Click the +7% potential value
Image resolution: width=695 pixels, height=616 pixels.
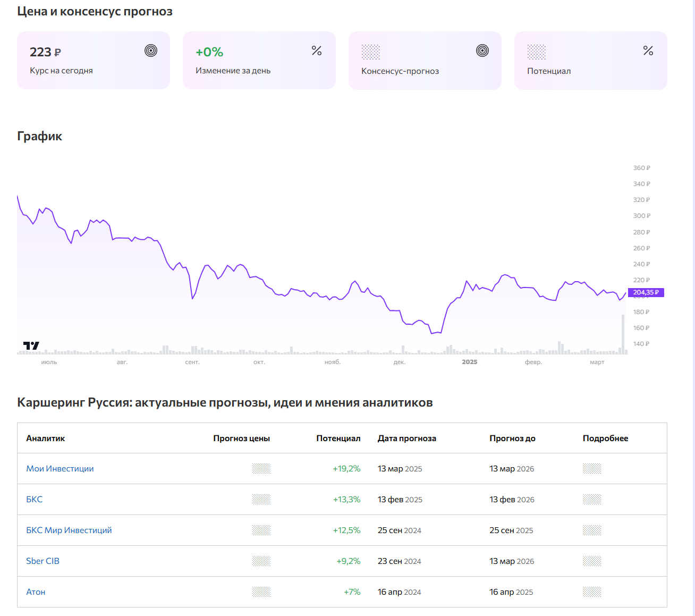pos(352,592)
